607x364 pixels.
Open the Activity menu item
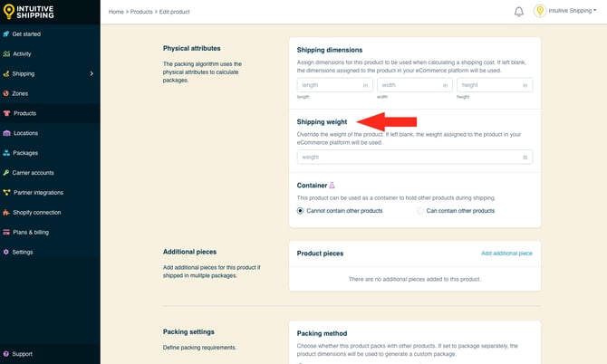click(x=22, y=53)
